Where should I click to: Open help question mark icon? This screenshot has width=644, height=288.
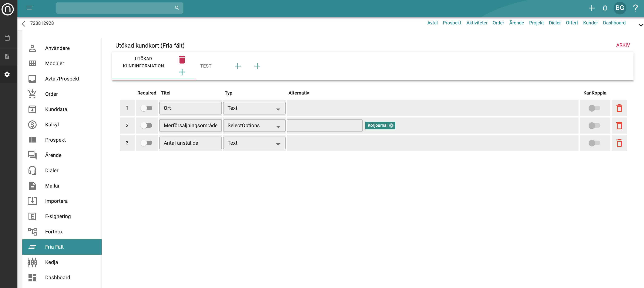pyautogui.click(x=635, y=8)
